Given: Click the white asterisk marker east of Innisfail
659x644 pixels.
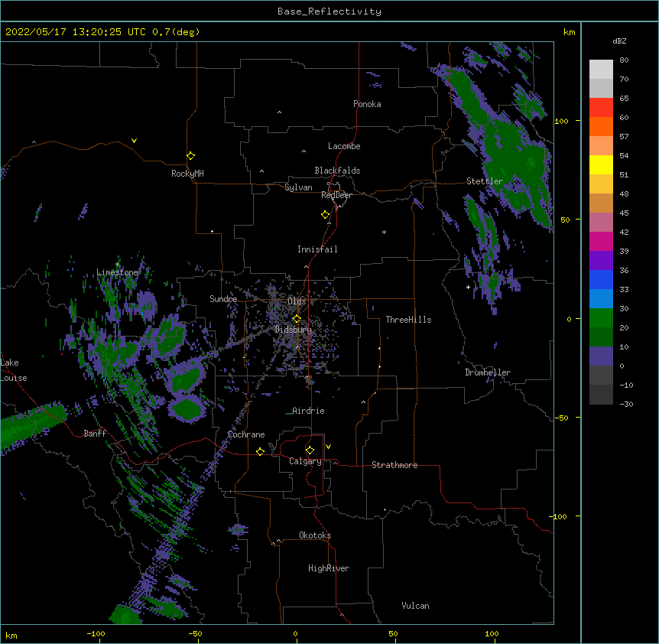Looking at the screenshot, I should point(384,232).
